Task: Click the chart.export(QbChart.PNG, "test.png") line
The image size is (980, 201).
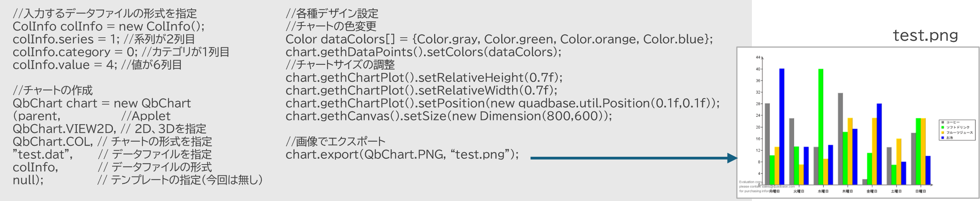Action: click(402, 154)
